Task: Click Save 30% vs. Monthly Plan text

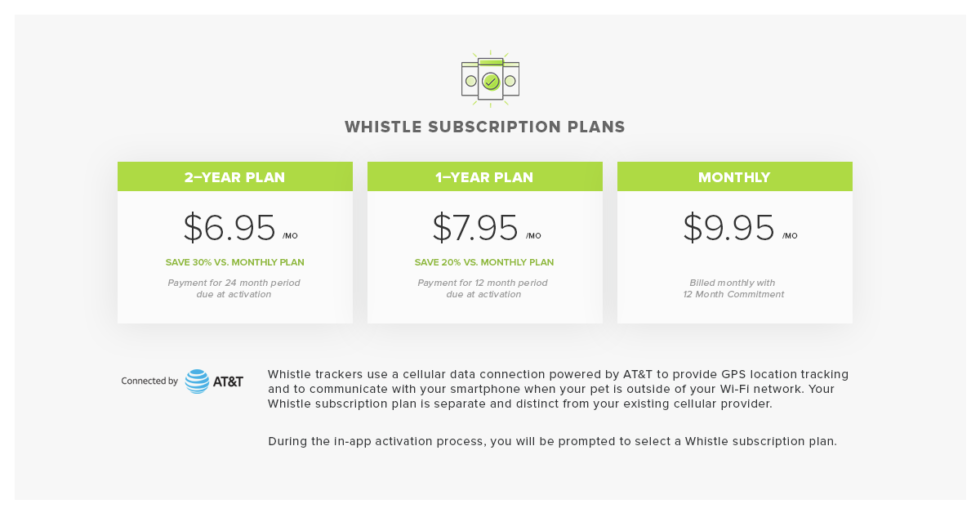Action: [x=234, y=263]
